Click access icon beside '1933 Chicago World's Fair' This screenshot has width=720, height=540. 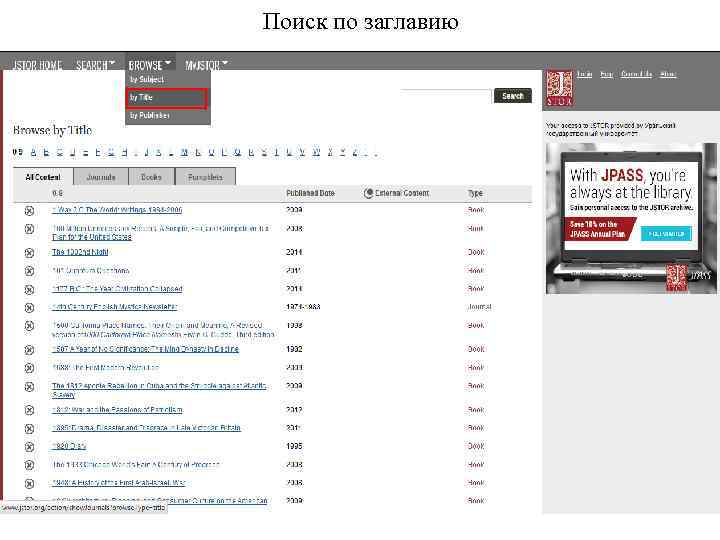coord(29,465)
